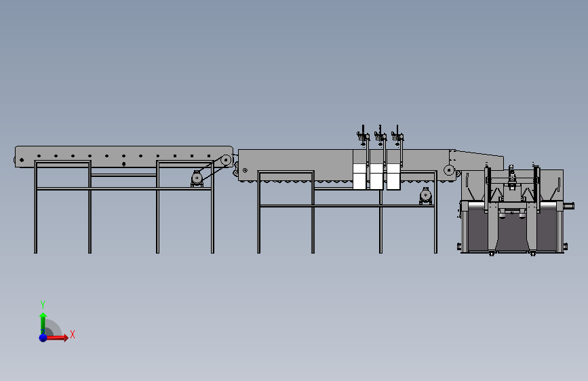Select the left conveyor's long belt body
The width and height of the screenshot is (588, 381).
(x=123, y=157)
